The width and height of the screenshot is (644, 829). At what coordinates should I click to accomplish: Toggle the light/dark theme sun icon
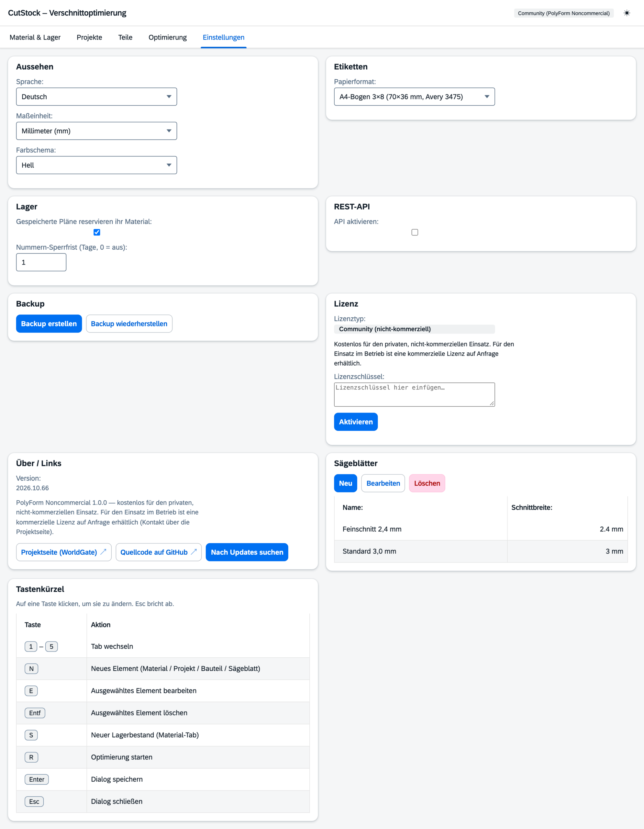pyautogui.click(x=627, y=13)
